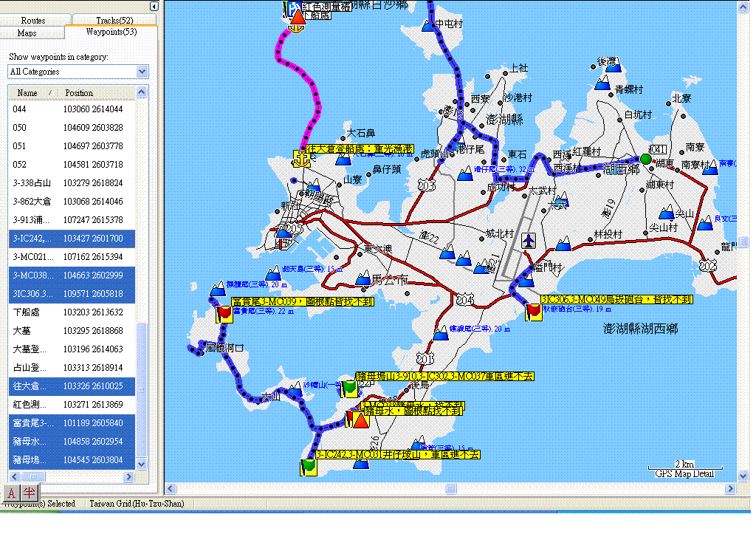Click the route 203 highway shield
Screen dimensions: 756x548
point(426,185)
